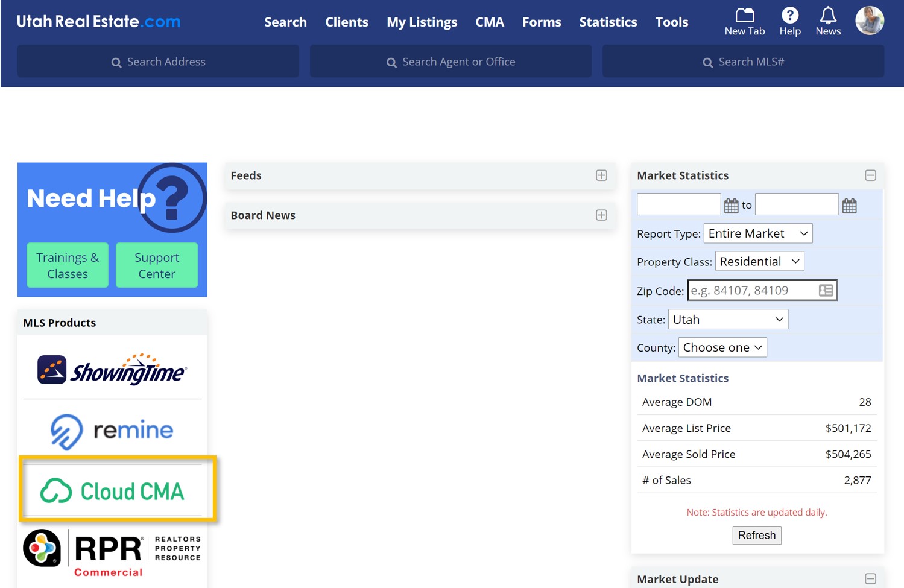Open the user profile avatar
Viewport: 904px width, 588px height.
tap(869, 21)
